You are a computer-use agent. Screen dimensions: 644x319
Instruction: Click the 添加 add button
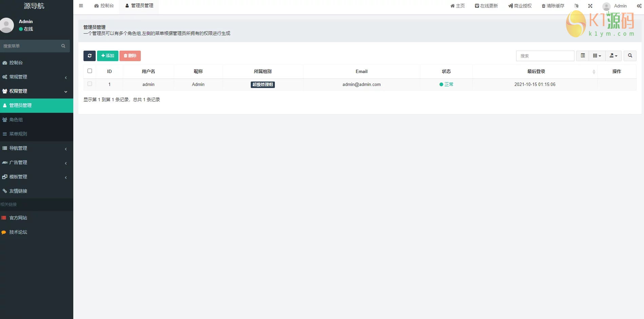[x=108, y=56]
